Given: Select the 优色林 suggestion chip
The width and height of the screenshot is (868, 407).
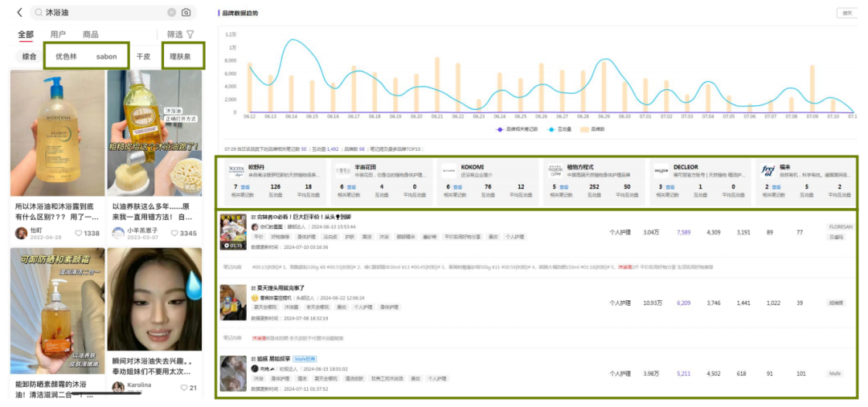Looking at the screenshot, I should point(67,56).
